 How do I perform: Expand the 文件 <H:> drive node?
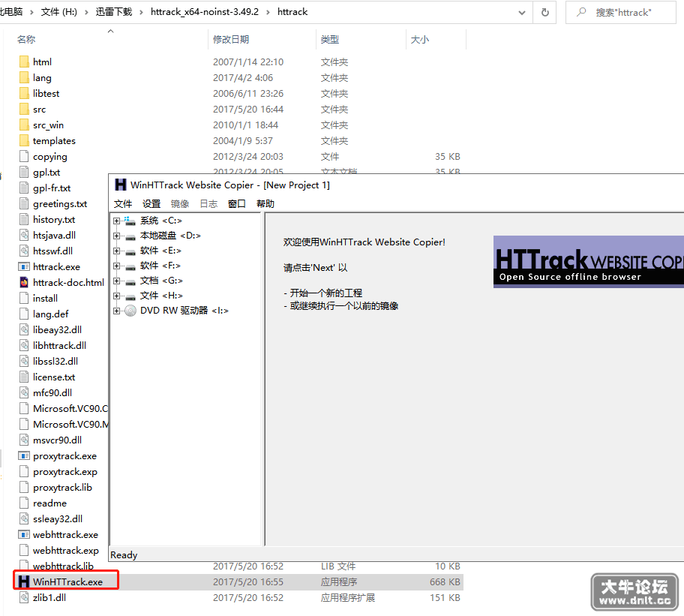point(116,296)
